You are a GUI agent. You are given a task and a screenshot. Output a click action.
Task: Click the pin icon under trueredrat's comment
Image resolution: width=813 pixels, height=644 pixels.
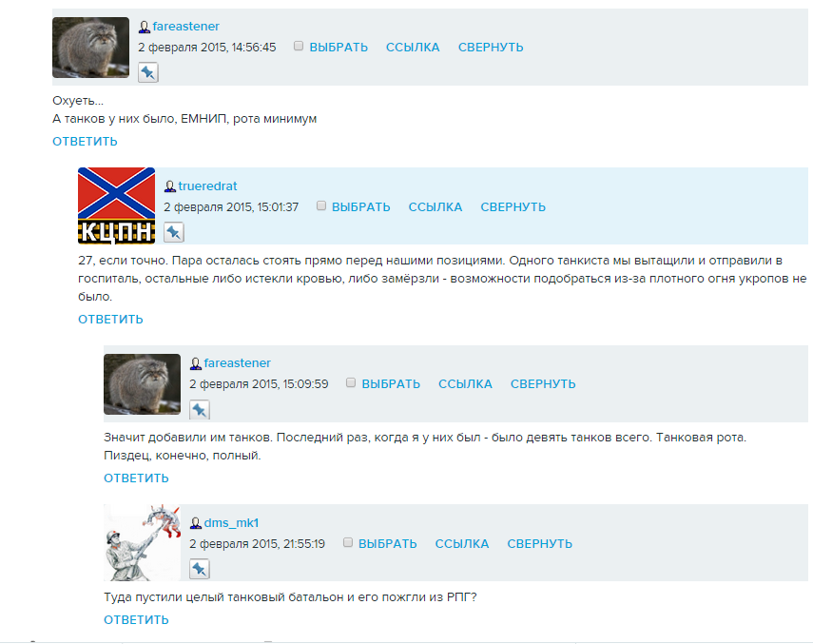click(x=174, y=232)
